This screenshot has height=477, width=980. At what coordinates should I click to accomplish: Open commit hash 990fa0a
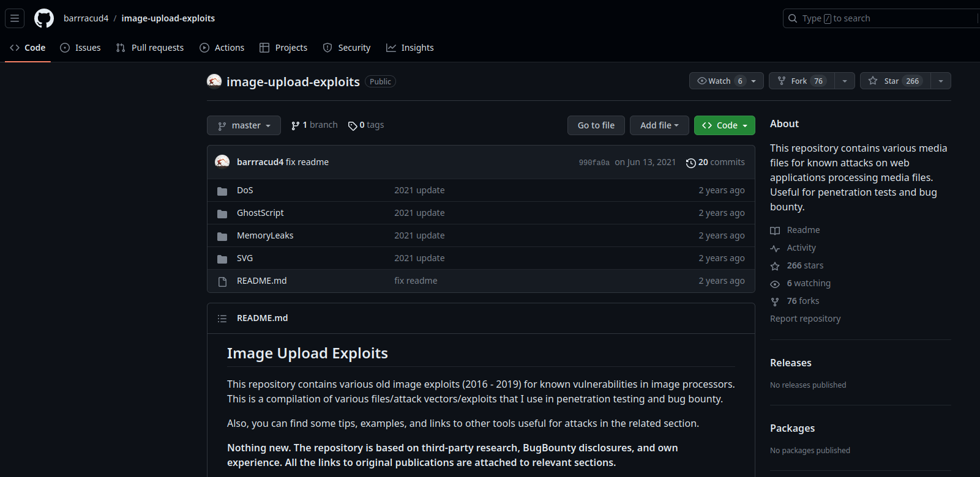coord(594,163)
